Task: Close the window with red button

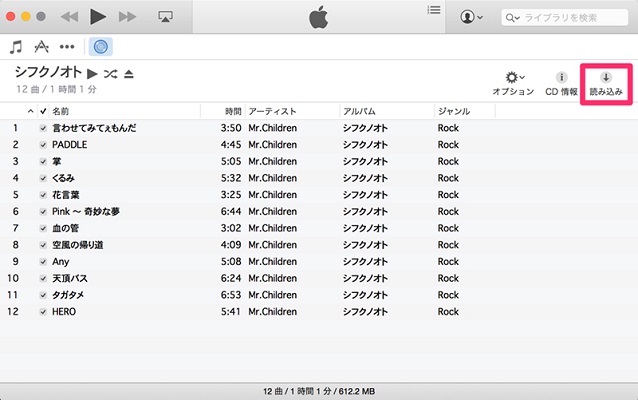Action: click(x=11, y=17)
